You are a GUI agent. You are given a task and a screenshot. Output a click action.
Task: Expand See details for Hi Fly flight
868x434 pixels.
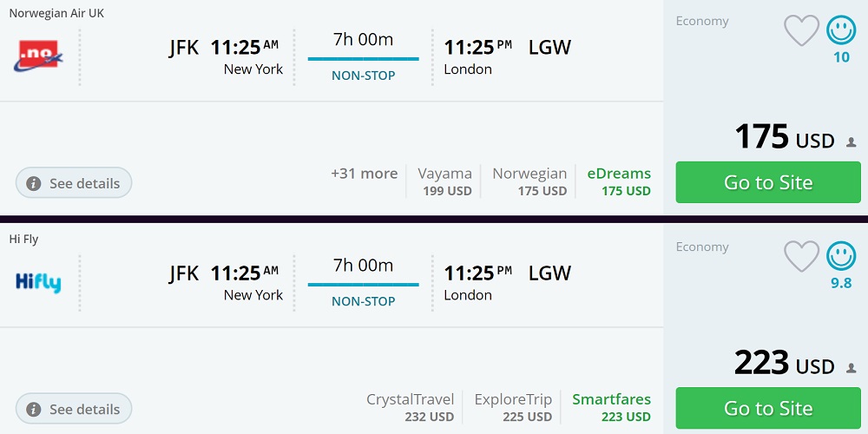[x=74, y=409]
